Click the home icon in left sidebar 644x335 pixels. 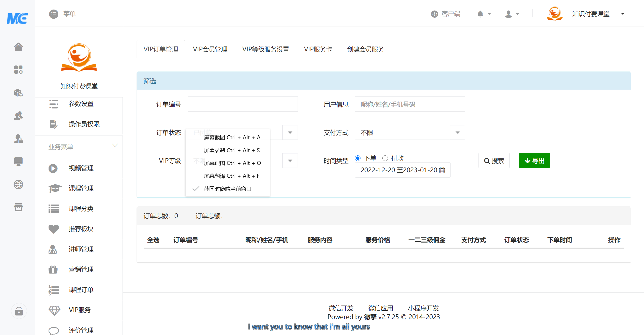[18, 47]
